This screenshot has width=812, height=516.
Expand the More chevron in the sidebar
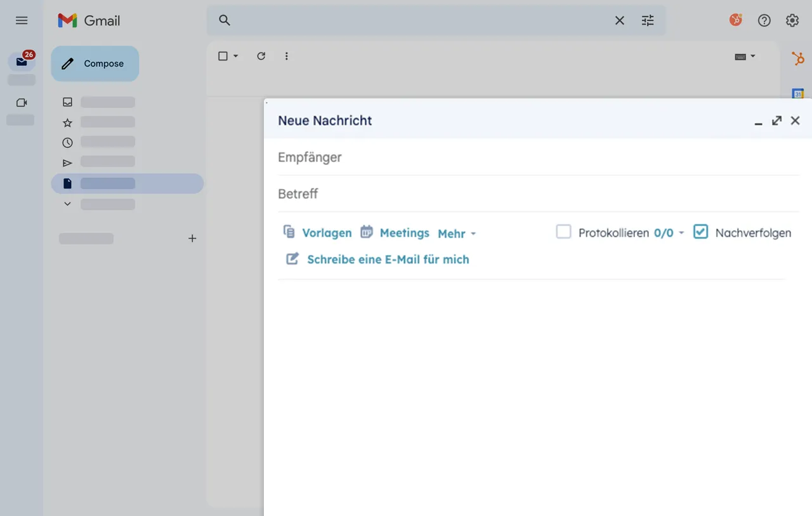[x=68, y=204]
